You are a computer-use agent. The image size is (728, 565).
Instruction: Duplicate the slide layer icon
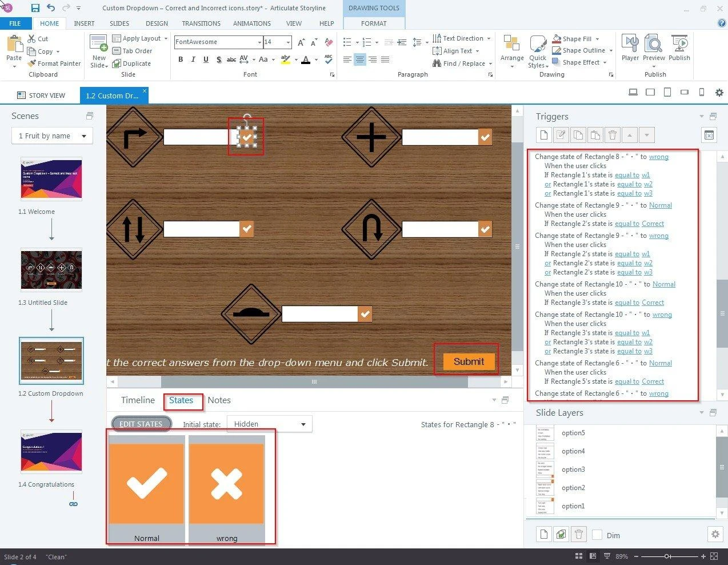point(561,534)
